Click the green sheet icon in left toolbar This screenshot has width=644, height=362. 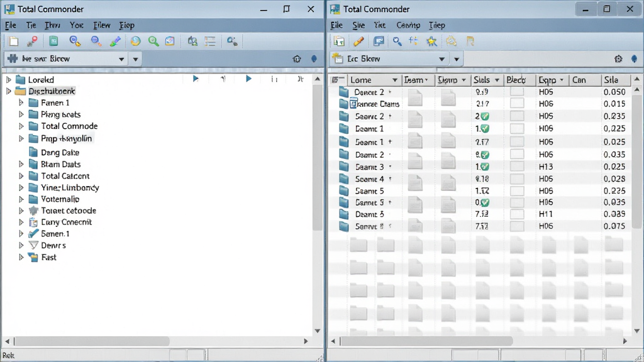[53, 41]
